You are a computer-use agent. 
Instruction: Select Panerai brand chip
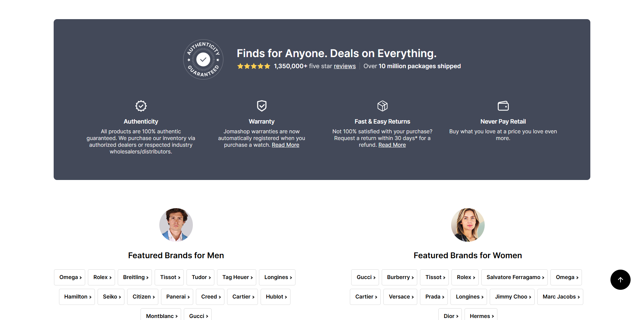point(177,297)
